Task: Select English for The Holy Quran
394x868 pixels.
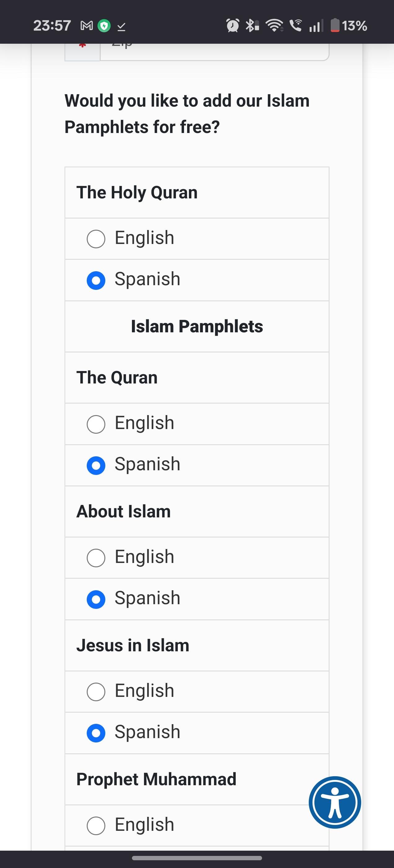Action: (96, 239)
